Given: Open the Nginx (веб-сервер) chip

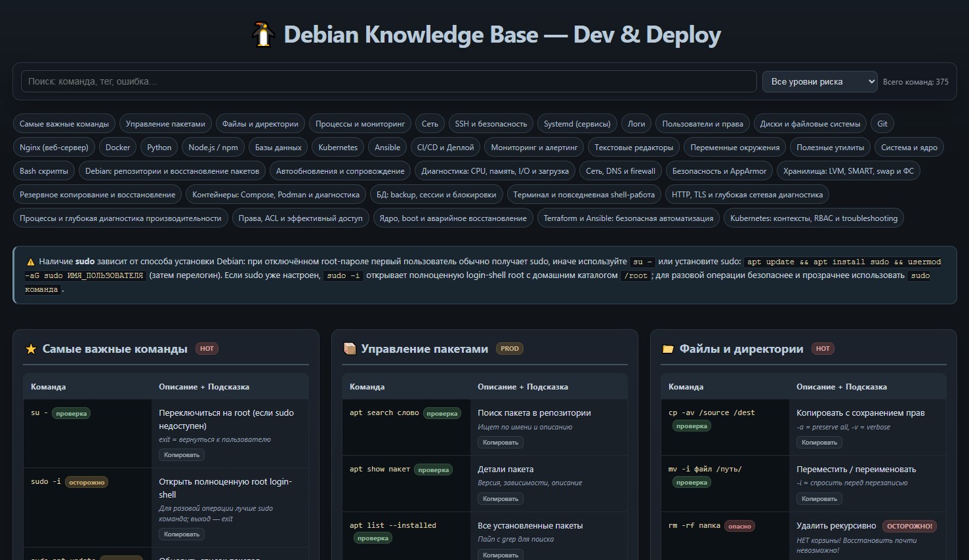Looking at the screenshot, I should click(54, 148).
